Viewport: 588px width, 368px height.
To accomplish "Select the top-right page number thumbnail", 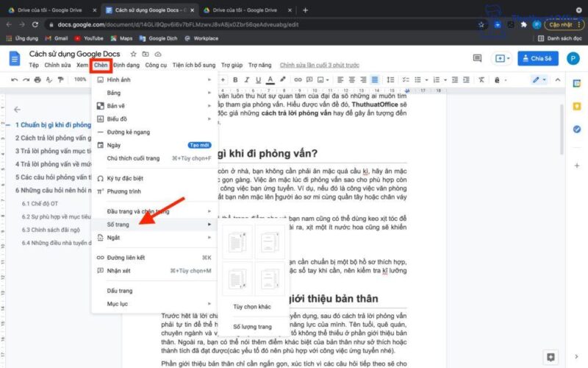I will 270,242.
